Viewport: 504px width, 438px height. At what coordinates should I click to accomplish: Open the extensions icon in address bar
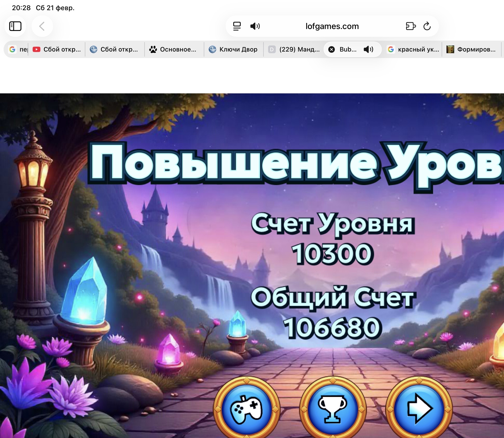point(410,26)
